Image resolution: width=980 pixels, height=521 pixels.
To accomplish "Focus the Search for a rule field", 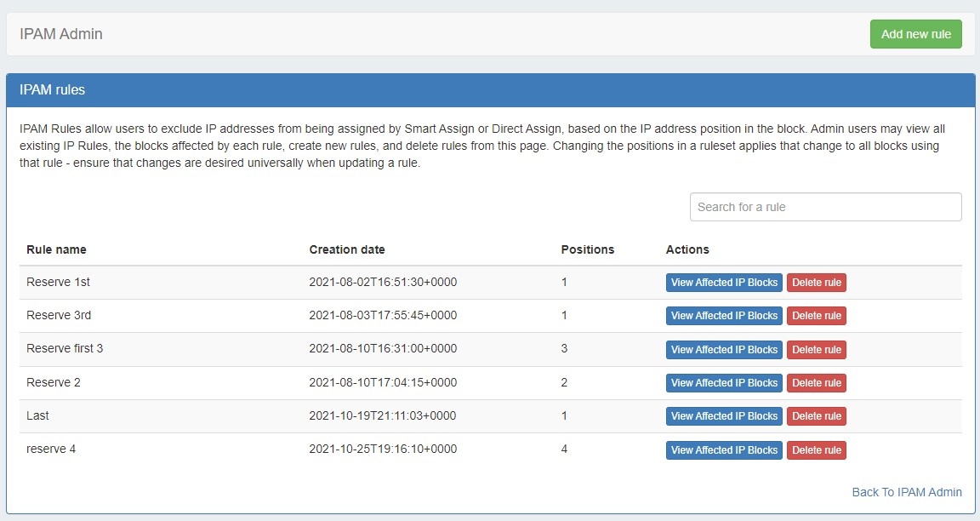I will pyautogui.click(x=825, y=207).
